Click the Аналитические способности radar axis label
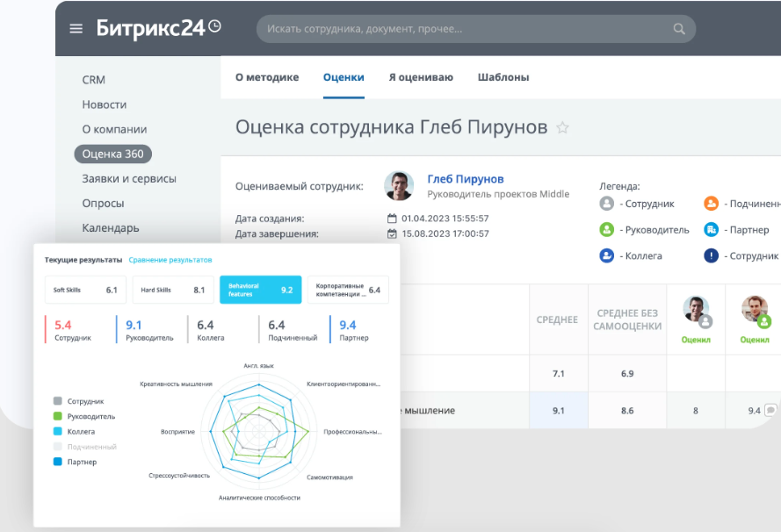The width and height of the screenshot is (781, 532). (x=259, y=498)
